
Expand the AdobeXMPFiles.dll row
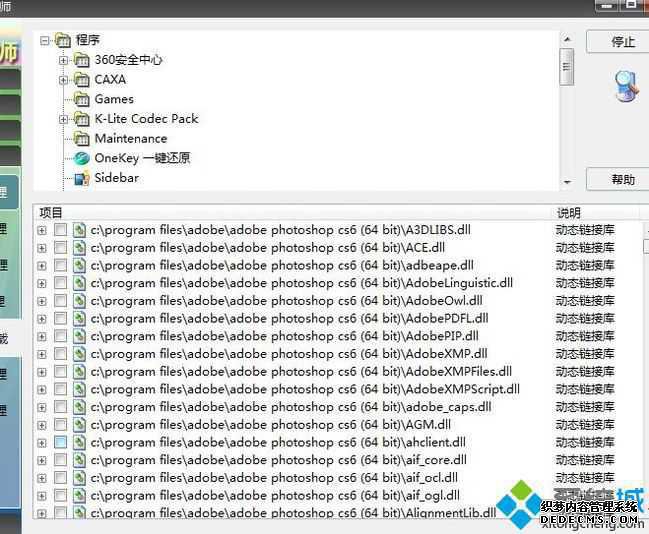[42, 372]
